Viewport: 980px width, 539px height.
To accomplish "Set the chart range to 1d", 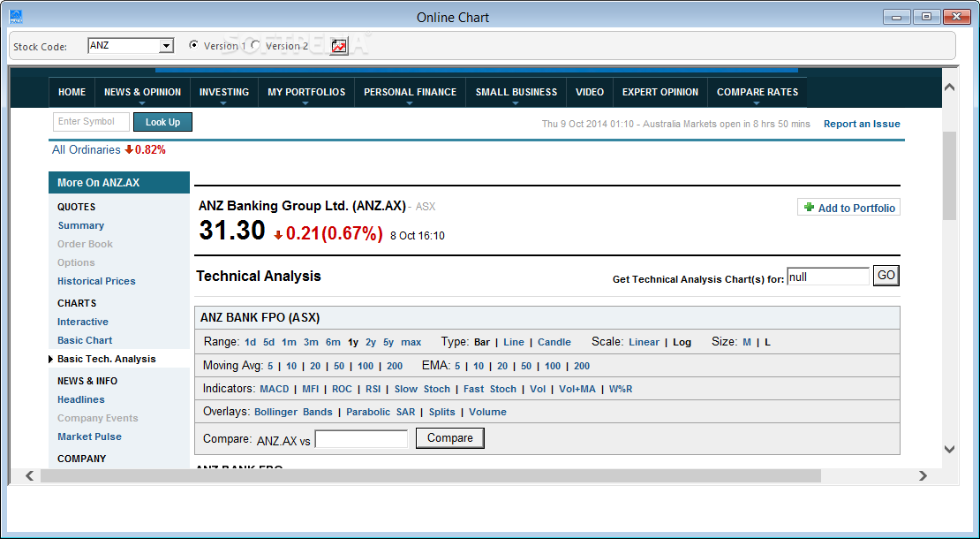I will pyautogui.click(x=250, y=342).
